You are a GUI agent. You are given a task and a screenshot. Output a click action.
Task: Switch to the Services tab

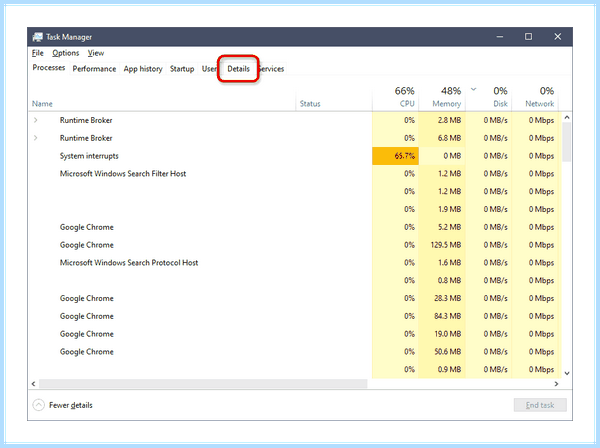click(271, 69)
